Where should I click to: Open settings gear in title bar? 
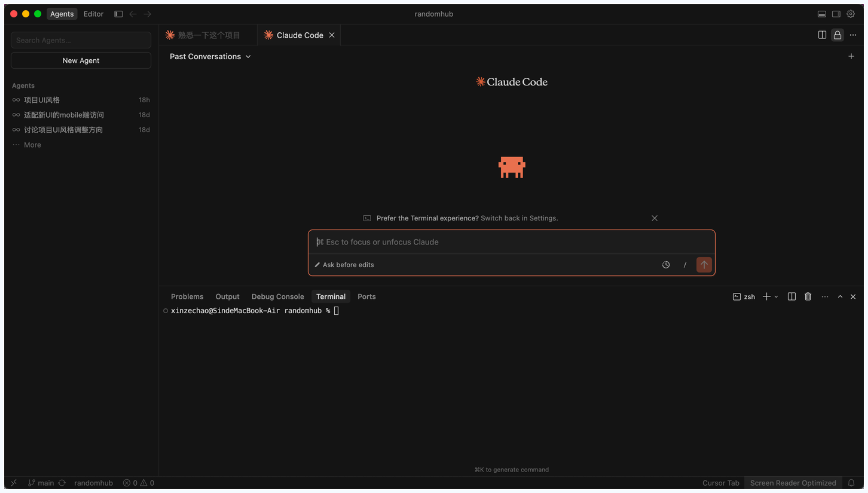[x=851, y=14]
